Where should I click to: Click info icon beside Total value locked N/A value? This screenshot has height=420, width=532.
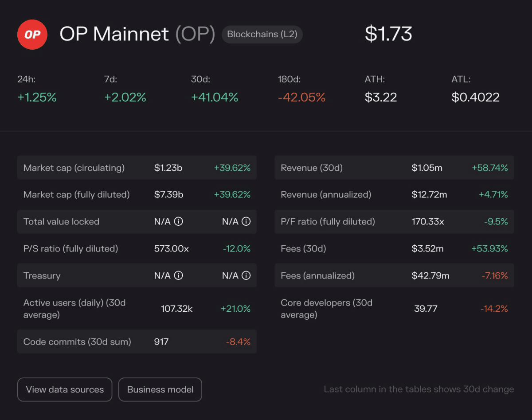[178, 221]
